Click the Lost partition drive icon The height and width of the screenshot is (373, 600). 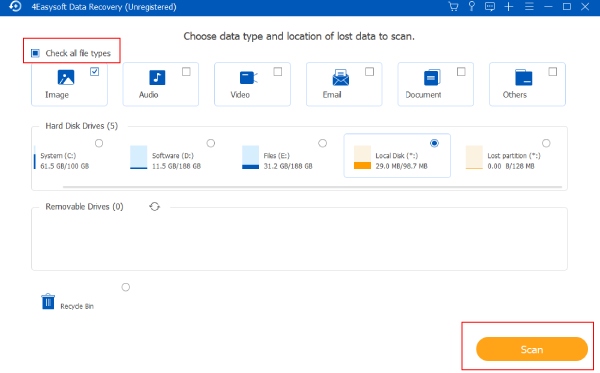point(474,157)
